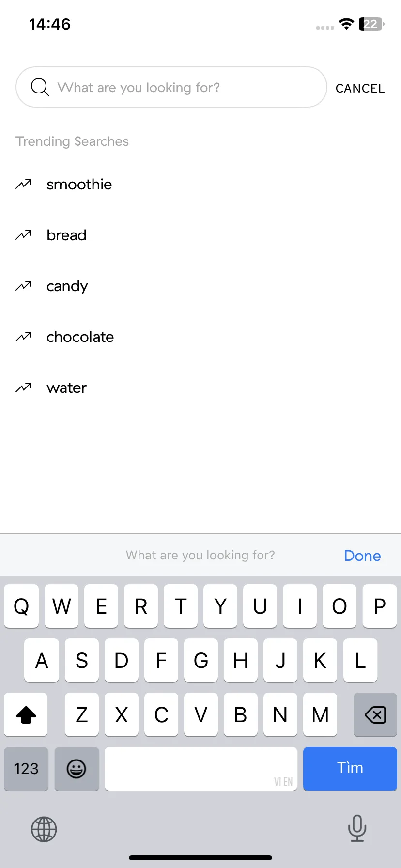Tap the letter M key
This screenshot has width=401, height=868.
[320, 714]
